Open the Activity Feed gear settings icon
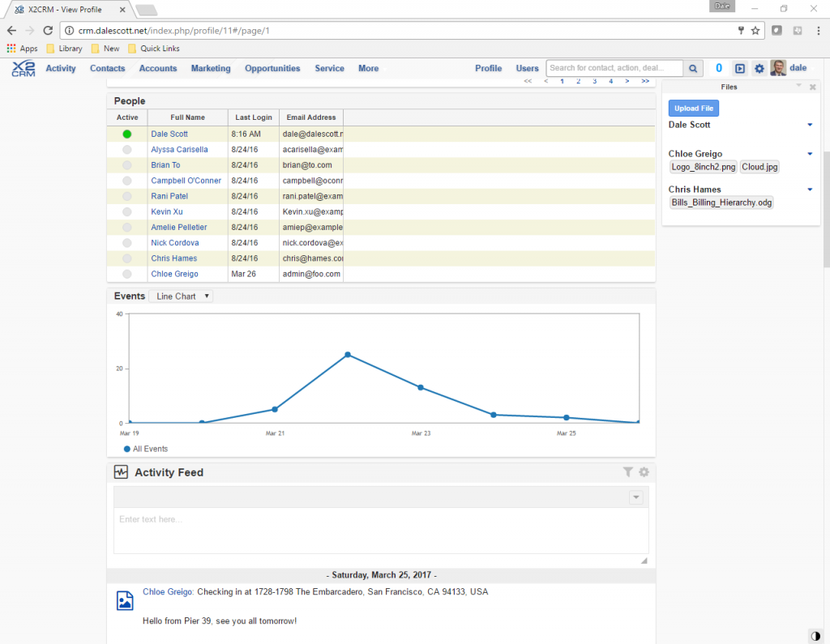This screenshot has width=830, height=644. point(644,471)
